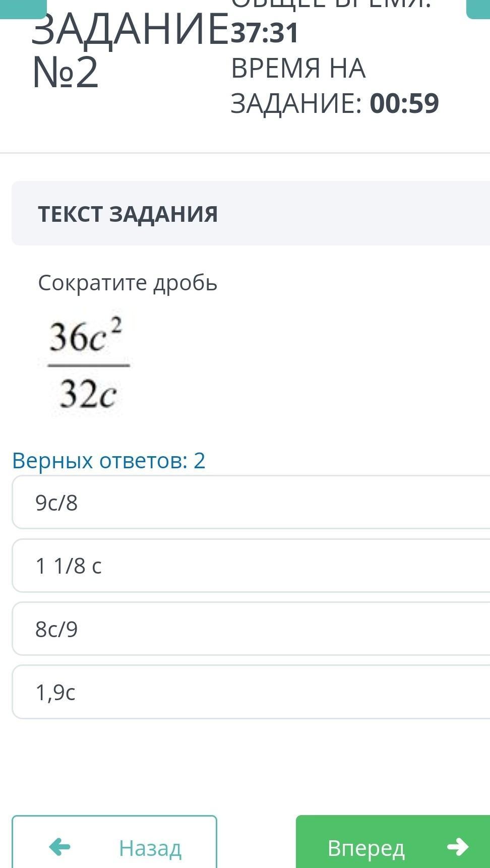Click the teal button in top-right corner
Screen dimensions: 490x868
[x=478, y=8]
